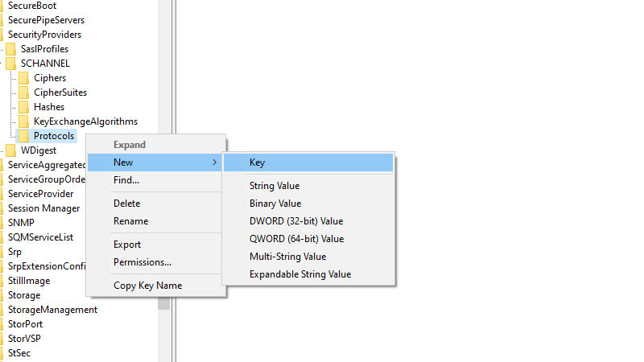Select the Protocols key
Viewport: 644px width, 362px height.
pyautogui.click(x=54, y=136)
